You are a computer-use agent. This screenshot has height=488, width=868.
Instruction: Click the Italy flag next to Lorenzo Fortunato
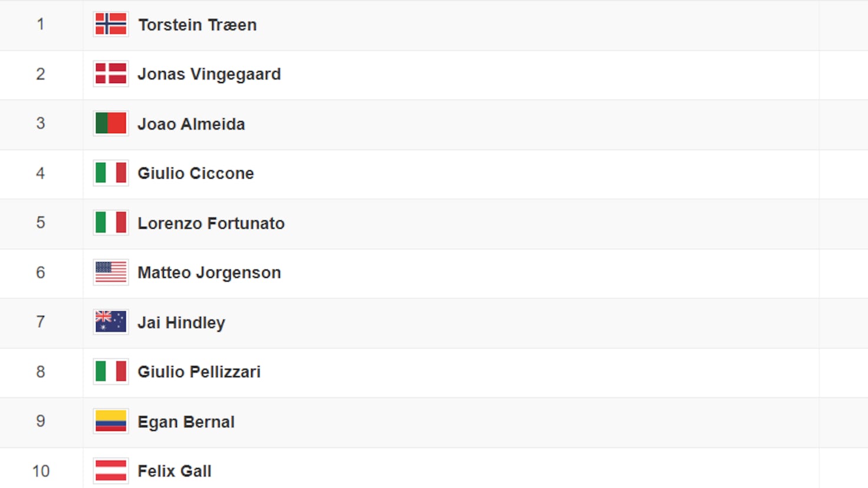(x=111, y=223)
